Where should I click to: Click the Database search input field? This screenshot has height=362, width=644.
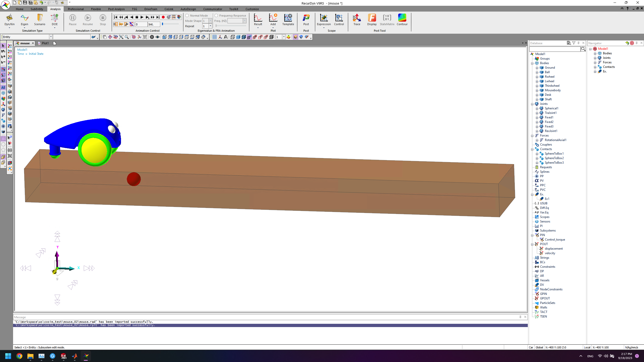[x=555, y=49]
